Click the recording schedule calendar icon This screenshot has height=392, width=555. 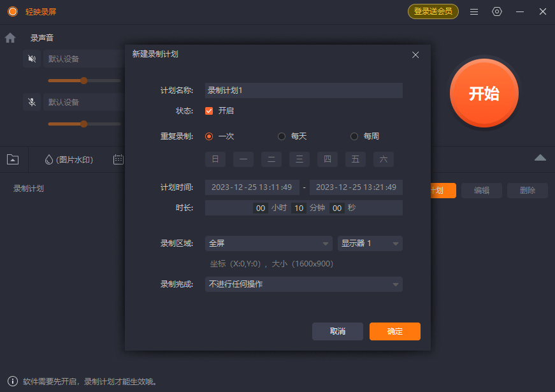(118, 159)
